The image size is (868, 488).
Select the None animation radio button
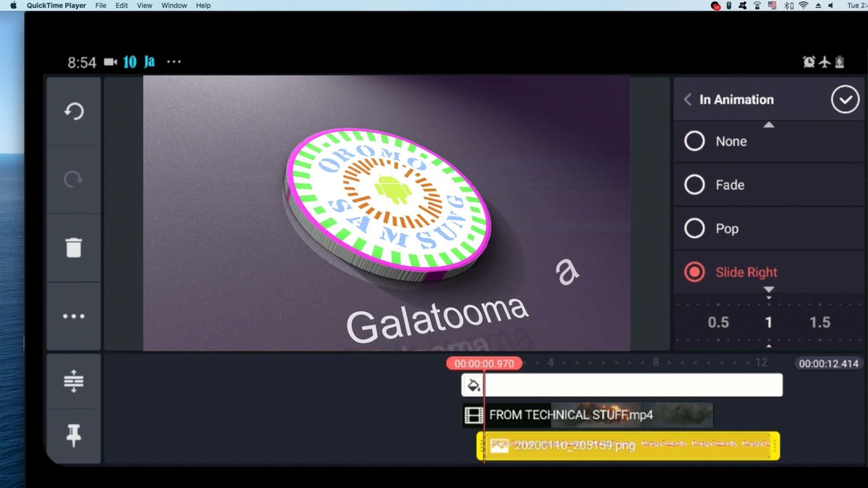pyautogui.click(x=695, y=141)
